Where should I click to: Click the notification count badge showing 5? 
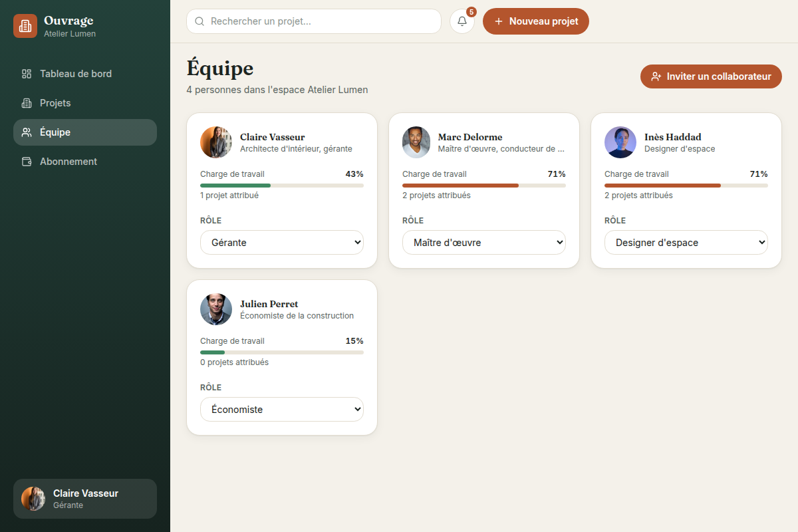click(x=471, y=12)
